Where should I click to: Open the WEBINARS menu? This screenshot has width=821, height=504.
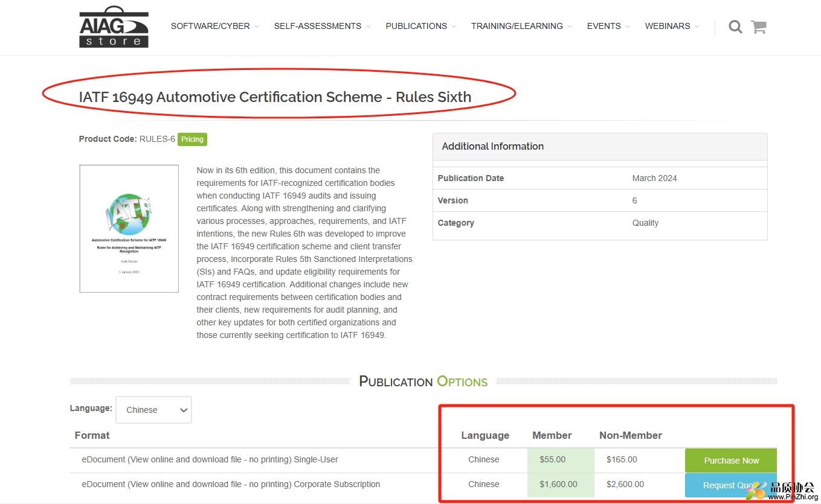pyautogui.click(x=672, y=26)
